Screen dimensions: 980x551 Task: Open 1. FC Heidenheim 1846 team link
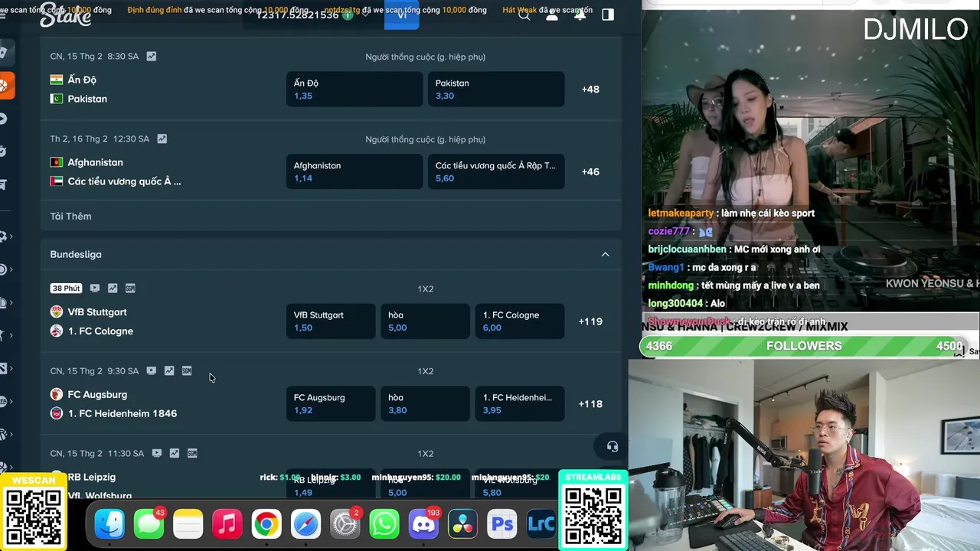coord(122,413)
